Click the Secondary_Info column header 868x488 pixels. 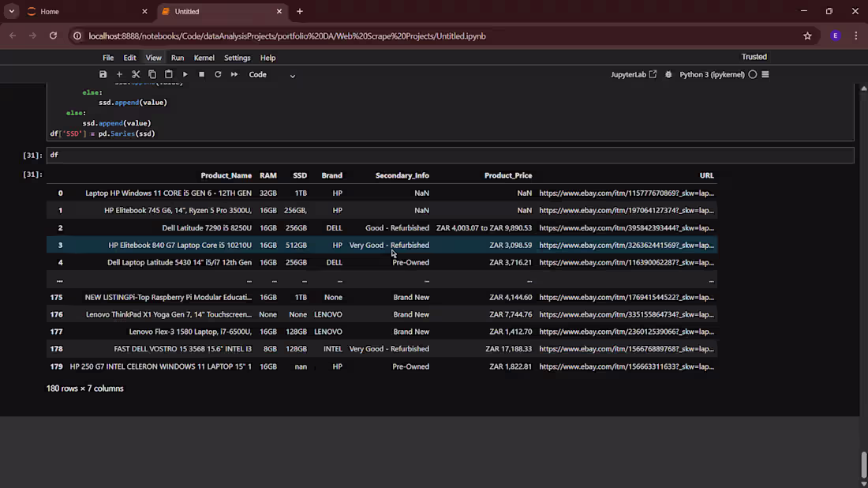point(402,175)
